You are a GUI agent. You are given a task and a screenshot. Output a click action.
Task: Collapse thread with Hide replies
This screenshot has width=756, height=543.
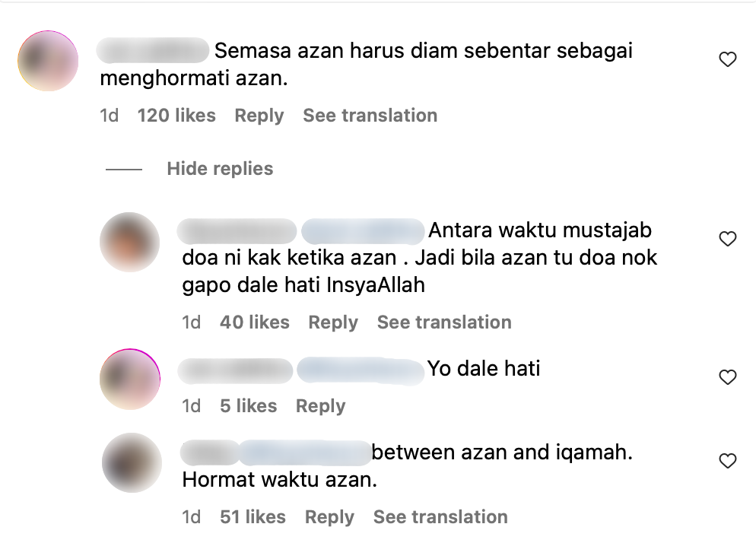tap(220, 169)
